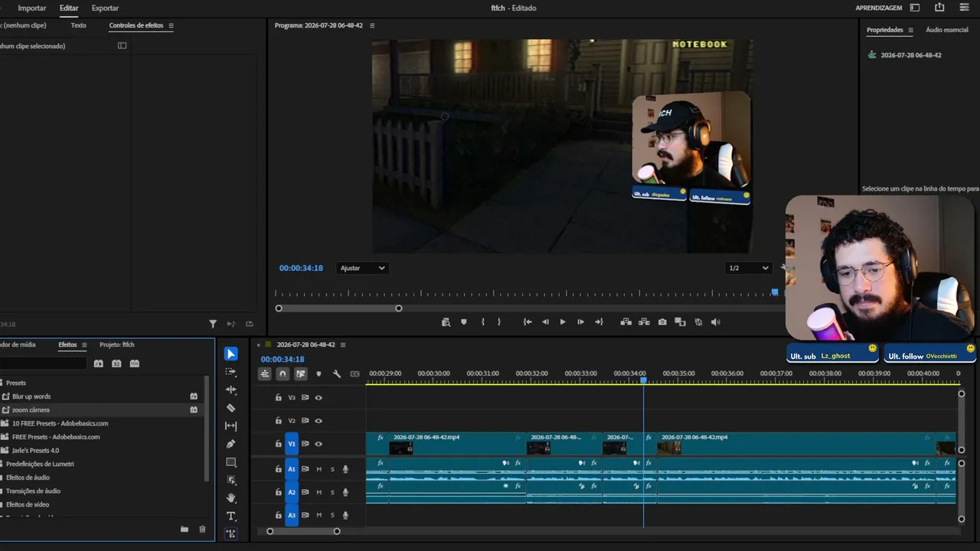
Task: Export a frame with the camera icon
Action: (662, 322)
